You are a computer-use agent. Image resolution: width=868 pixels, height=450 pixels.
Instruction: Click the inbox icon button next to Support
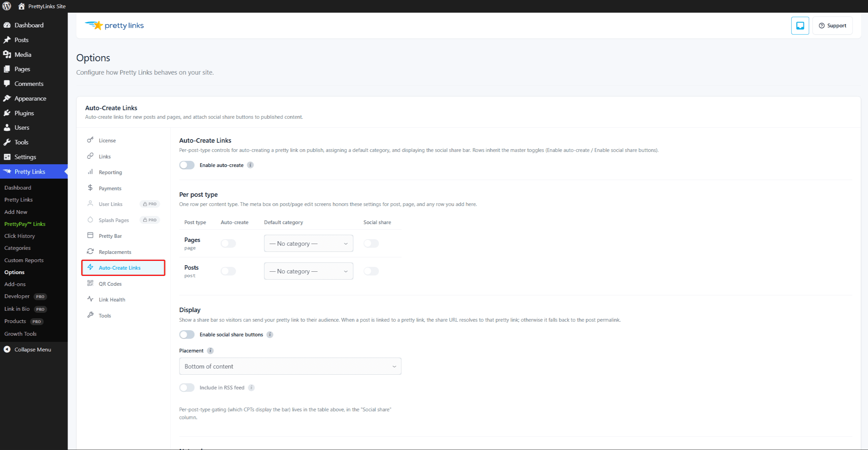coord(800,25)
